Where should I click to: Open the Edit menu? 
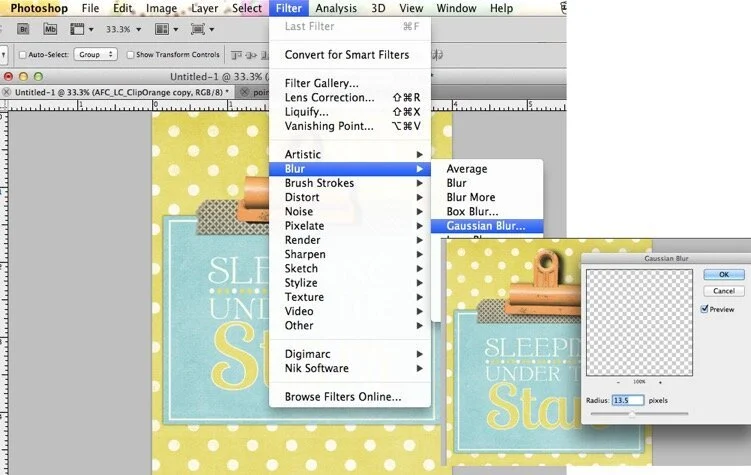tap(123, 8)
